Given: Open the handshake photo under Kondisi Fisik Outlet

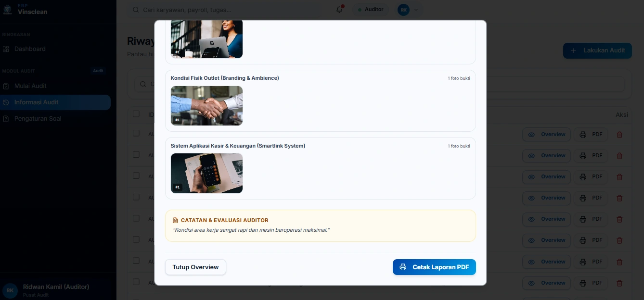Looking at the screenshot, I should (x=206, y=106).
